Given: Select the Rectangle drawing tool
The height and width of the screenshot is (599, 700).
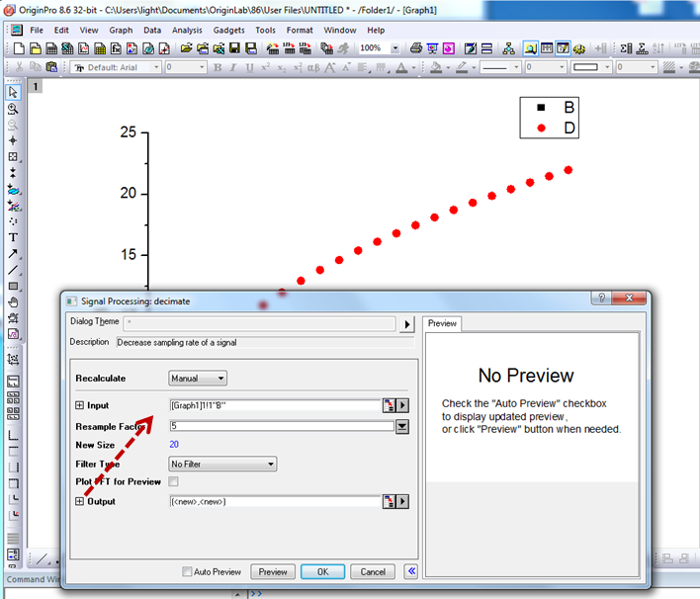Looking at the screenshot, I should click(x=13, y=286).
